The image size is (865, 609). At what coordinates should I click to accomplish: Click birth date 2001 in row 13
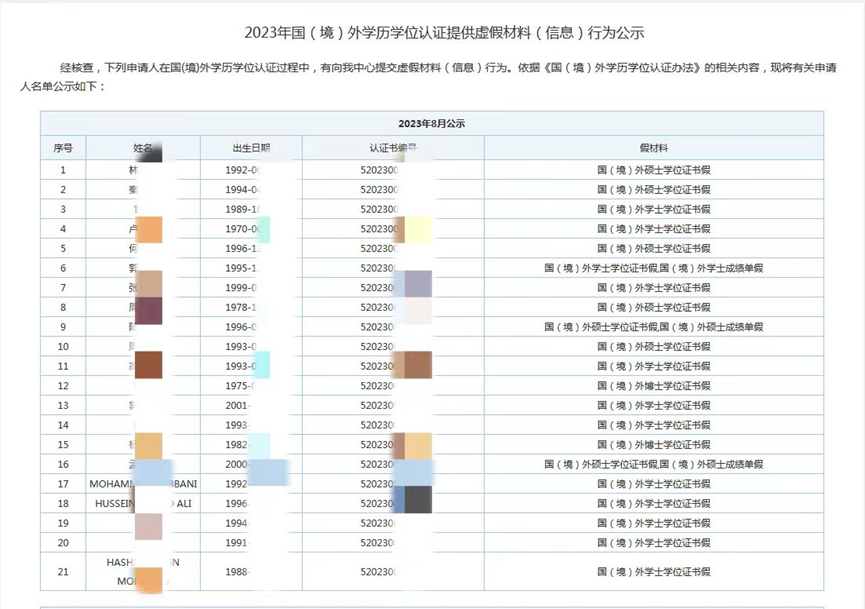point(238,405)
